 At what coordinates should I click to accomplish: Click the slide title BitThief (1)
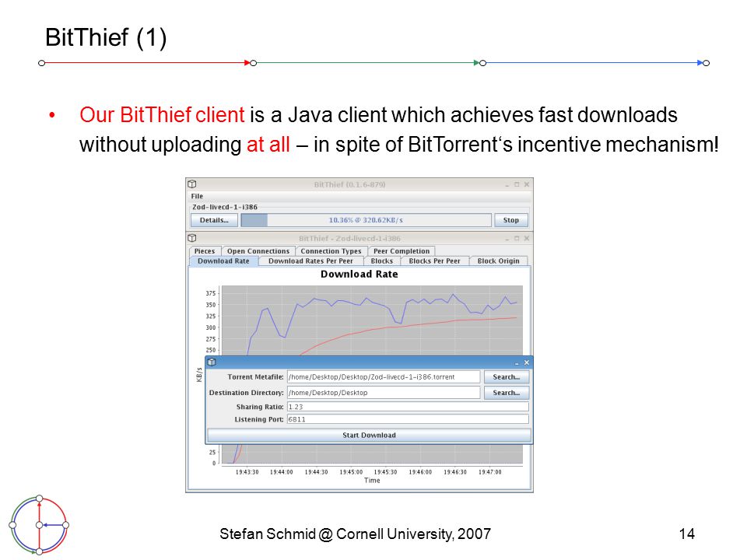pos(106,37)
